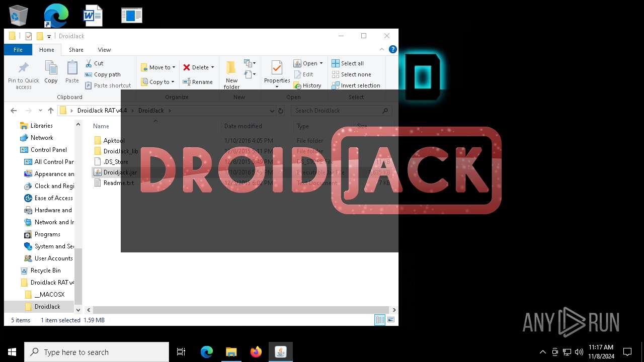Click Task View taskbar icon
Screen dimensions: 644x362
181,352
